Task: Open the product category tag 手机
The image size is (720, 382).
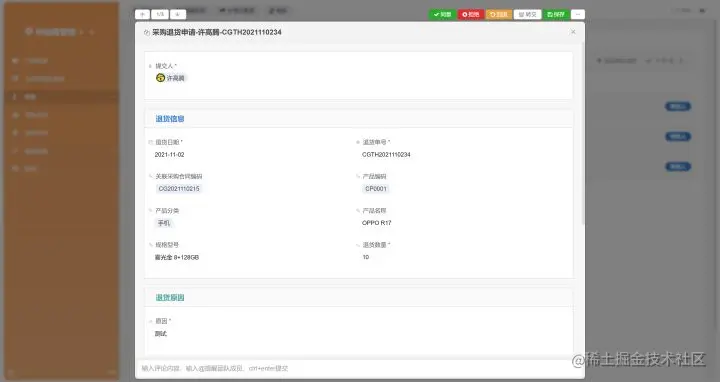Action: point(164,223)
